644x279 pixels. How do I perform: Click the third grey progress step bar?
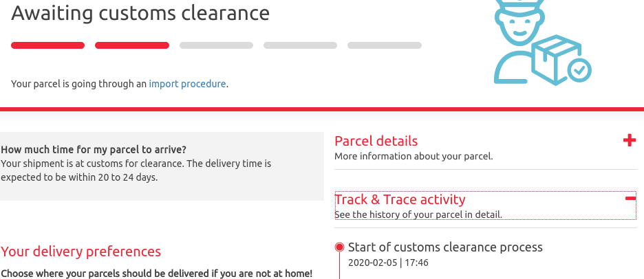click(216, 45)
